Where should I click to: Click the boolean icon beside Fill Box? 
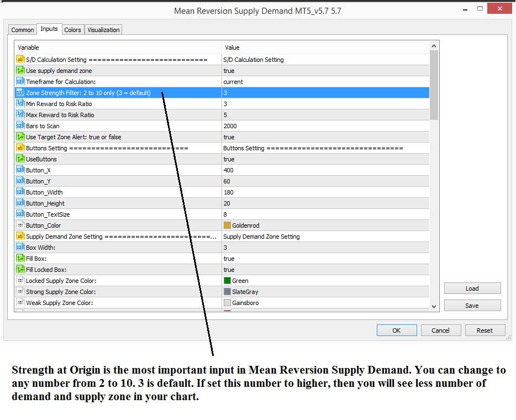pyautogui.click(x=20, y=259)
